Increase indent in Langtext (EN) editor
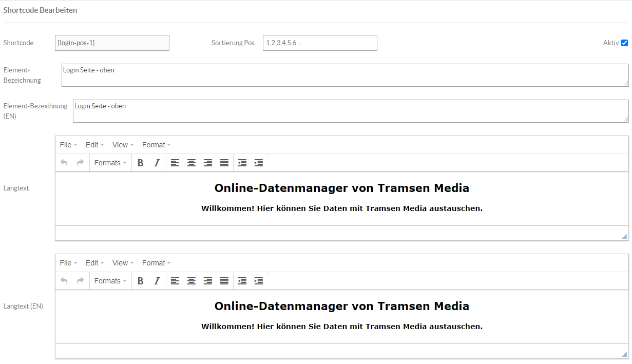Image resolution: width=632 pixels, height=364 pixels. (x=259, y=281)
